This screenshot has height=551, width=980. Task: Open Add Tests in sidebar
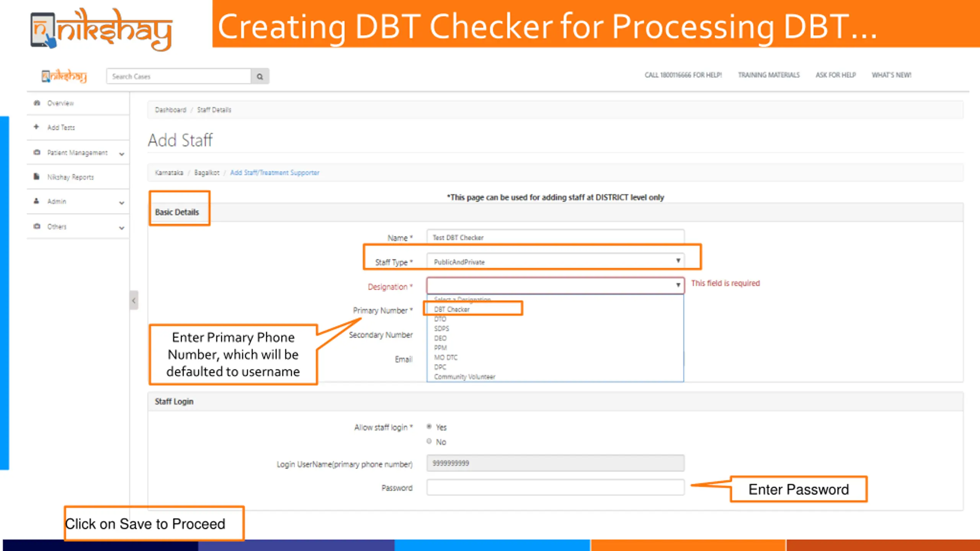tap(78, 127)
